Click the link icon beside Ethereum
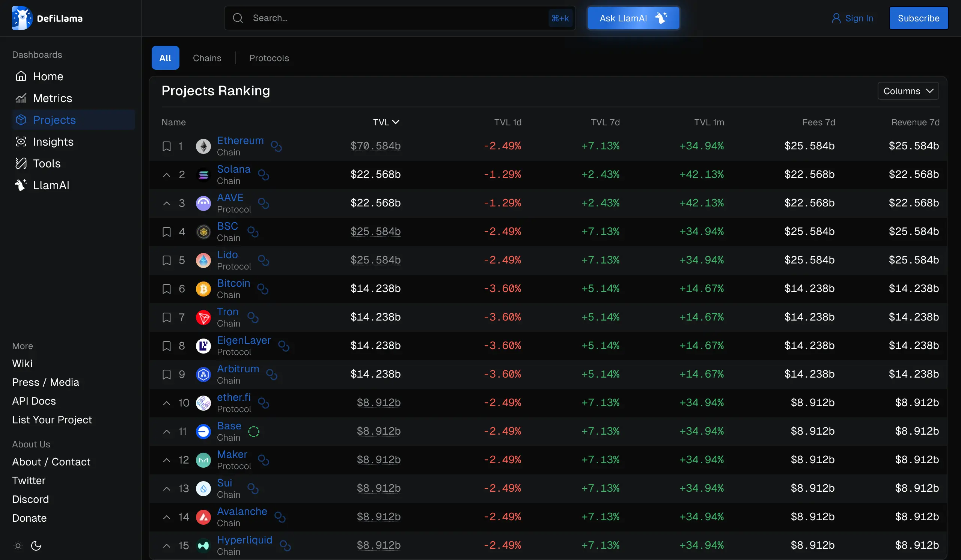This screenshot has width=961, height=560. [x=276, y=146]
